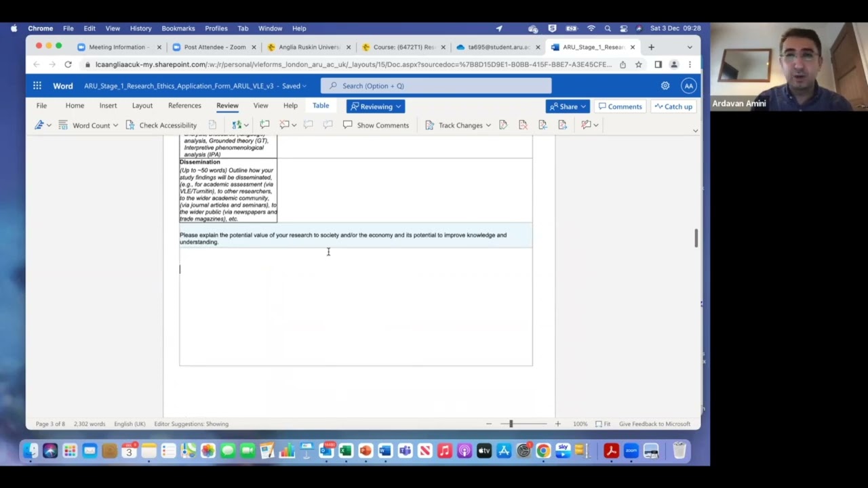This screenshot has width=868, height=488.
Task: Open the File tab
Action: pos(41,106)
